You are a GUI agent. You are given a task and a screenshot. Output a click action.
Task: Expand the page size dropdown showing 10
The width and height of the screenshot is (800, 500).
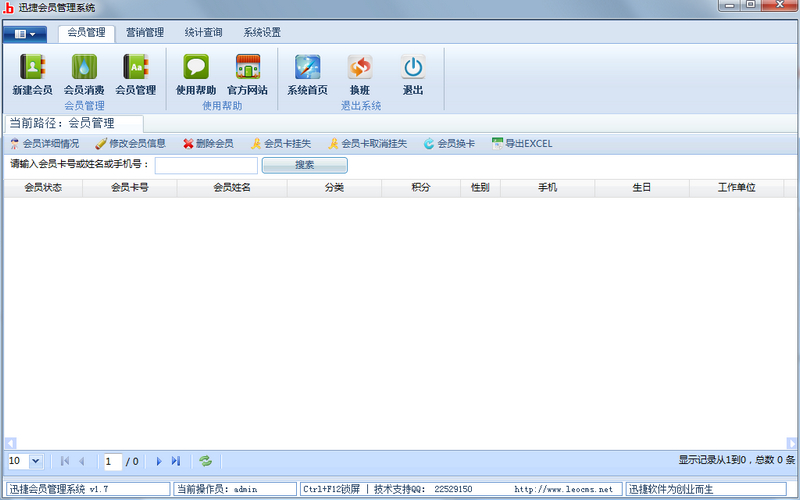click(x=35, y=461)
